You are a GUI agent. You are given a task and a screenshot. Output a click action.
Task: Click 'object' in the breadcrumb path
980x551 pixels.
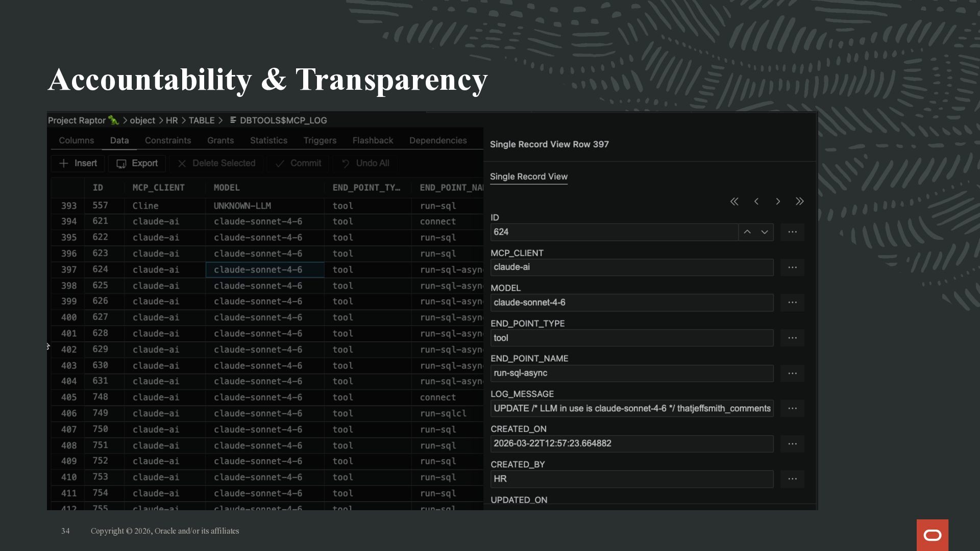click(142, 120)
